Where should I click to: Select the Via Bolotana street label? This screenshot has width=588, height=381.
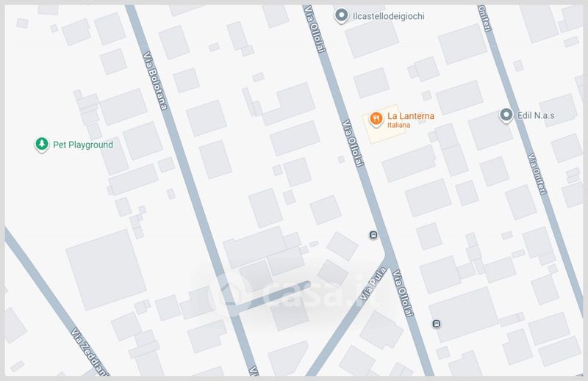coord(154,81)
